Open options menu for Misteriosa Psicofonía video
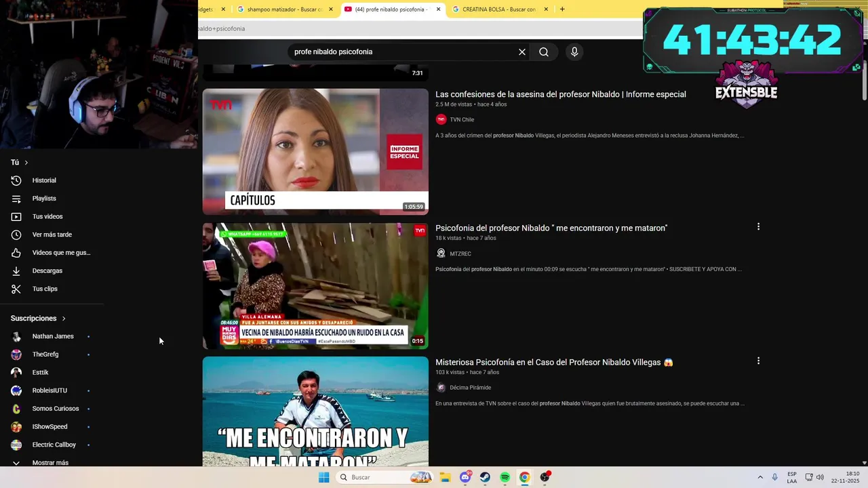The width and height of the screenshot is (868, 488). [758, 361]
